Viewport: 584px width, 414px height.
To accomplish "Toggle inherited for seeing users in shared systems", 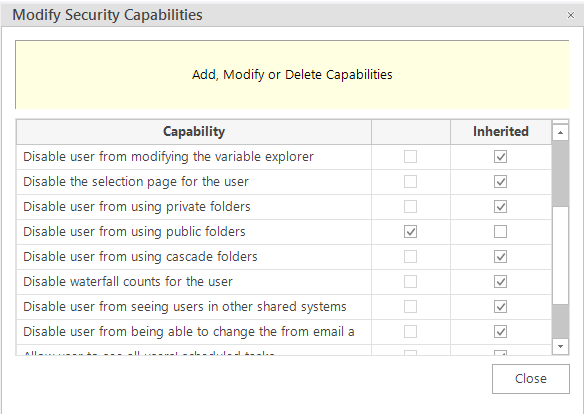I will pyautogui.click(x=500, y=307).
